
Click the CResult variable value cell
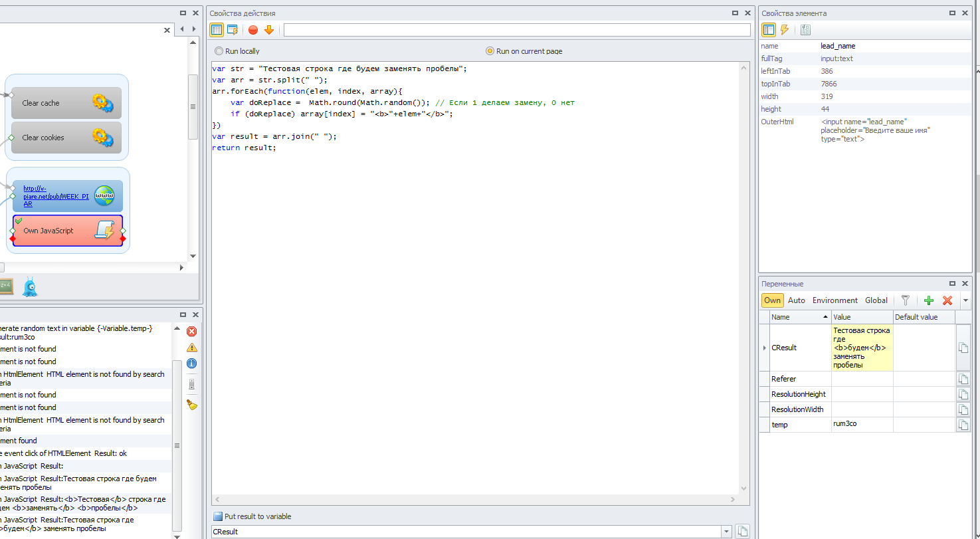pyautogui.click(x=862, y=348)
